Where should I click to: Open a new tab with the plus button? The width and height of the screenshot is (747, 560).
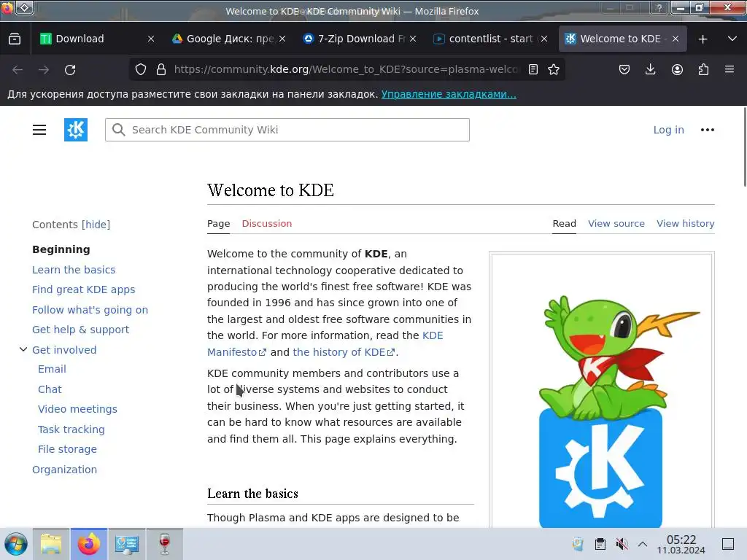coord(703,39)
